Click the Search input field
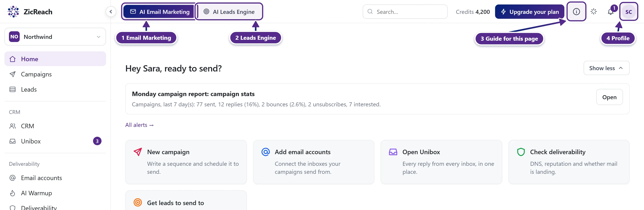Screen dimensions: 644x210 pyautogui.click(x=405, y=11)
